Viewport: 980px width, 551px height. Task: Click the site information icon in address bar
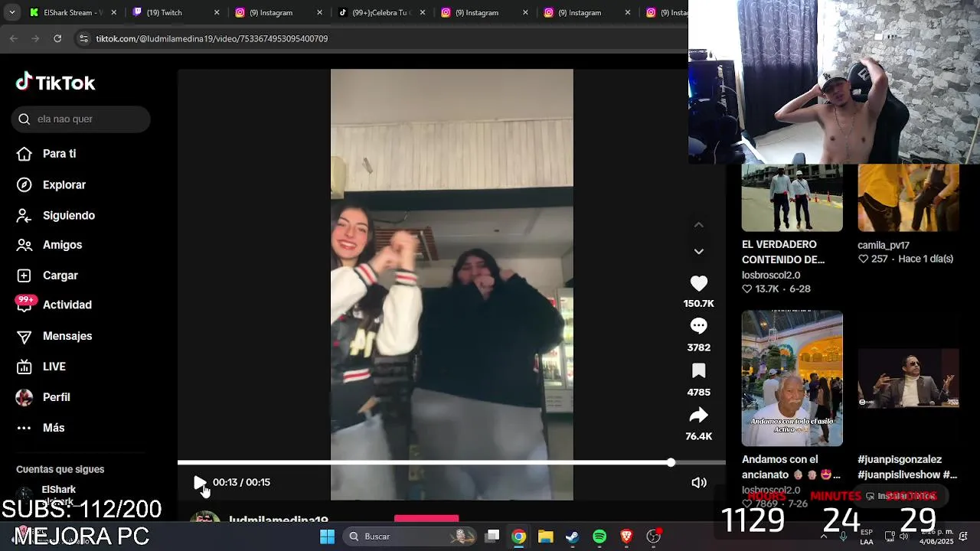click(x=83, y=38)
